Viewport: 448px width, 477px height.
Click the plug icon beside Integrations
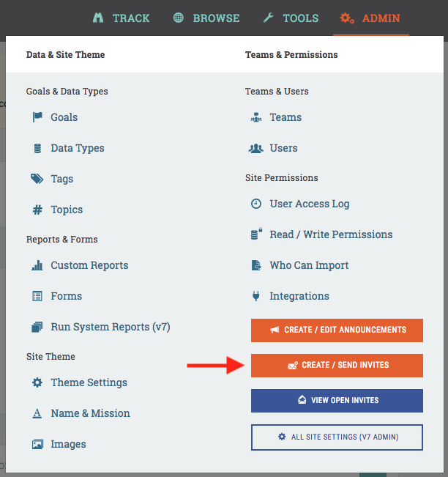tap(256, 296)
